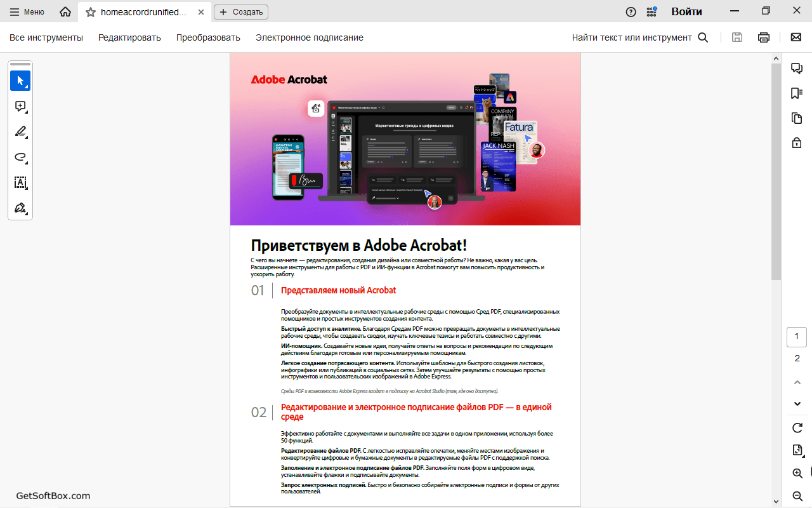This screenshot has height=508, width=812.
Task: Click the Adobe Acrobat logo in document
Action: click(289, 79)
